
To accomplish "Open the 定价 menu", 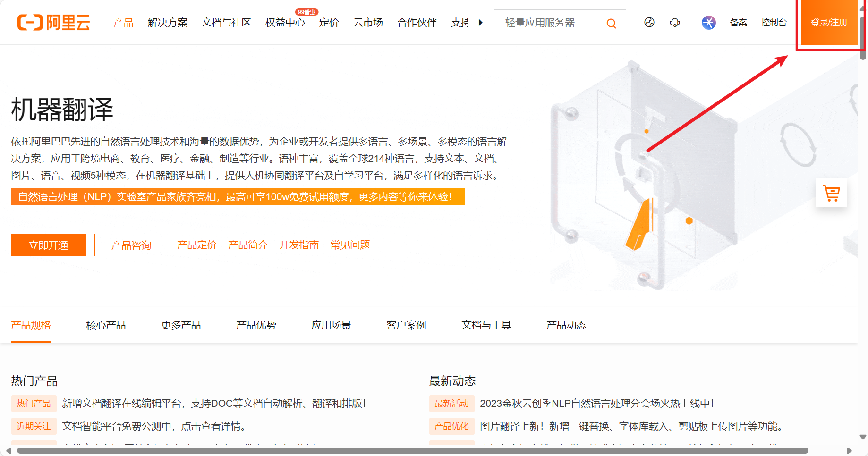I will tap(329, 22).
